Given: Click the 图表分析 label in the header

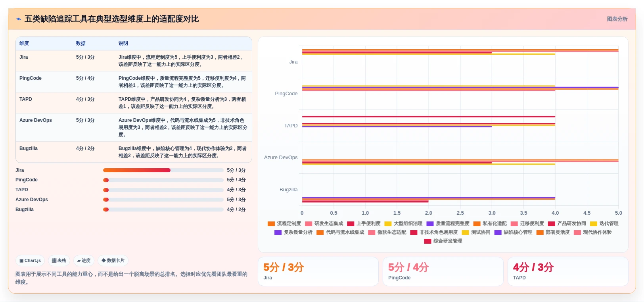Looking at the screenshot, I should 617,19.
